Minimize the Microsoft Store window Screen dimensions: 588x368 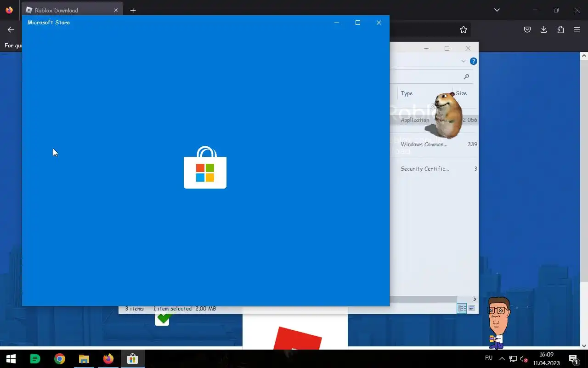(337, 23)
